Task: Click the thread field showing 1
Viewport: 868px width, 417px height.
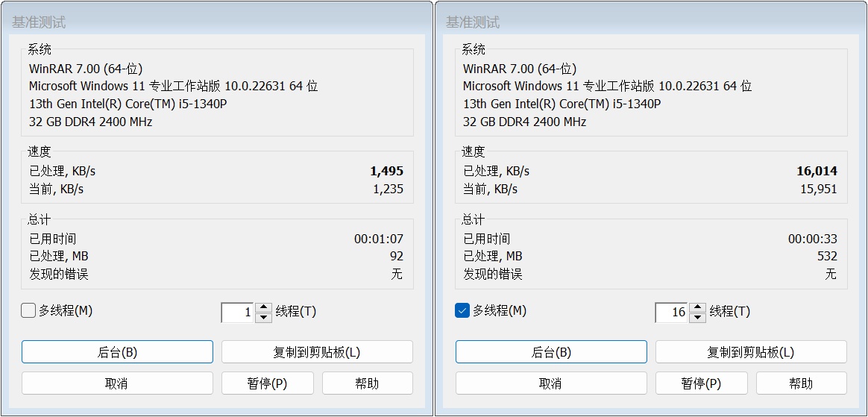Action: tap(239, 312)
